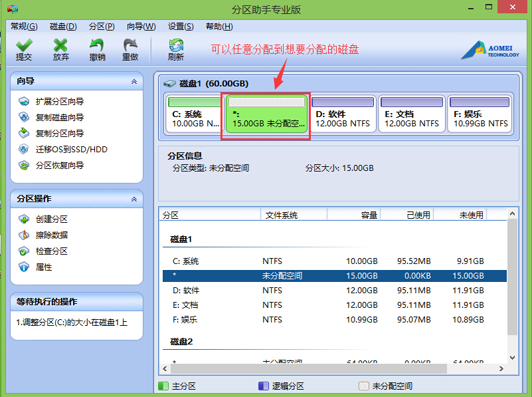Click the 容量 column header

click(353, 215)
